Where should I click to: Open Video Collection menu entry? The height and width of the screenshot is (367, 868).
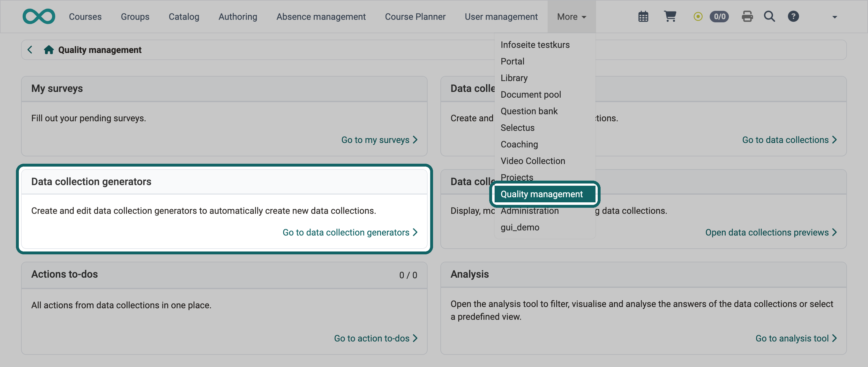(x=545, y=161)
